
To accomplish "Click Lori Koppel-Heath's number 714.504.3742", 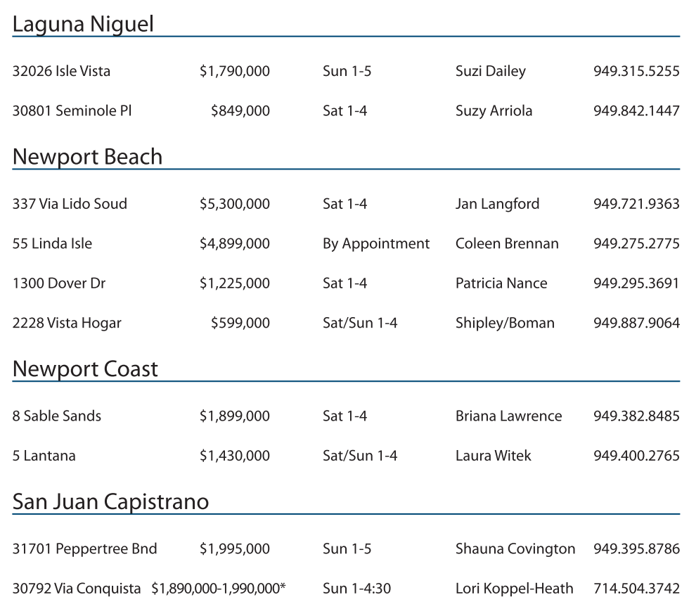I will (636, 588).
